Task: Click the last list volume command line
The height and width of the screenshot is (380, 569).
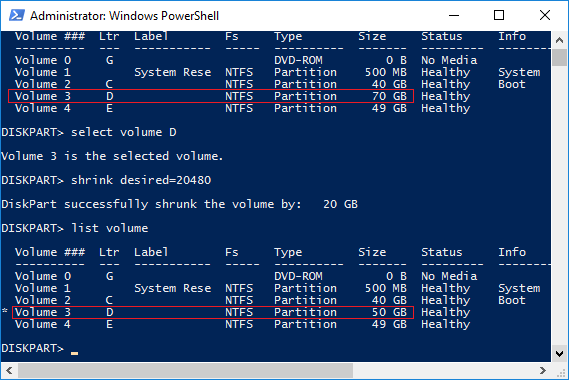Action: [75, 228]
